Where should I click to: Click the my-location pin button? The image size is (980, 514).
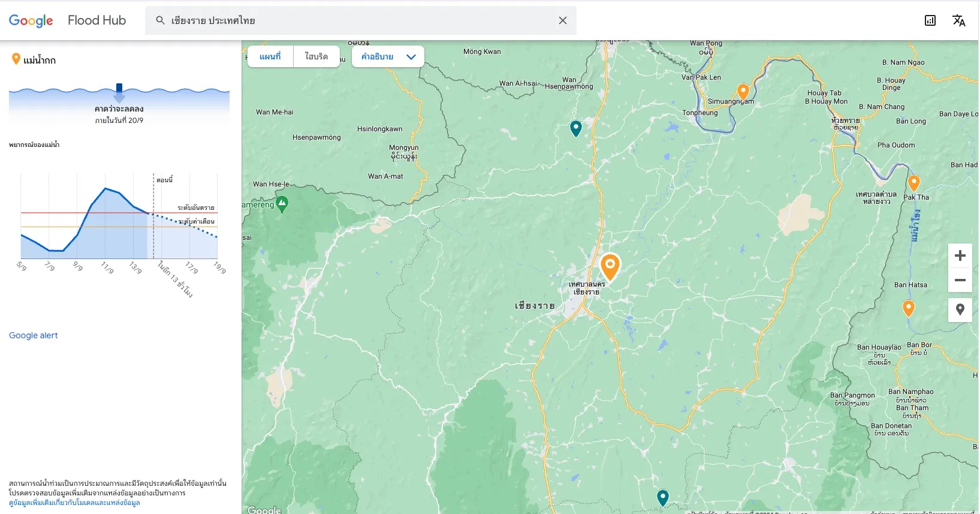[960, 309]
